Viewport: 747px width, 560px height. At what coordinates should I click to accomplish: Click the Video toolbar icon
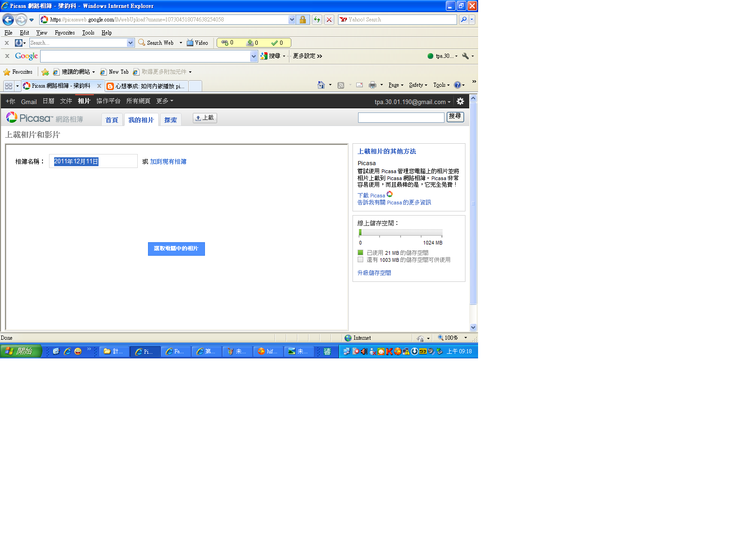[197, 43]
